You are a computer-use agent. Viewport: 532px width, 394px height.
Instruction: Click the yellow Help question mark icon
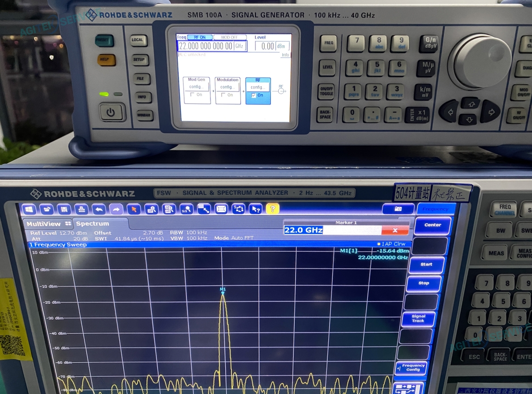[272, 208]
